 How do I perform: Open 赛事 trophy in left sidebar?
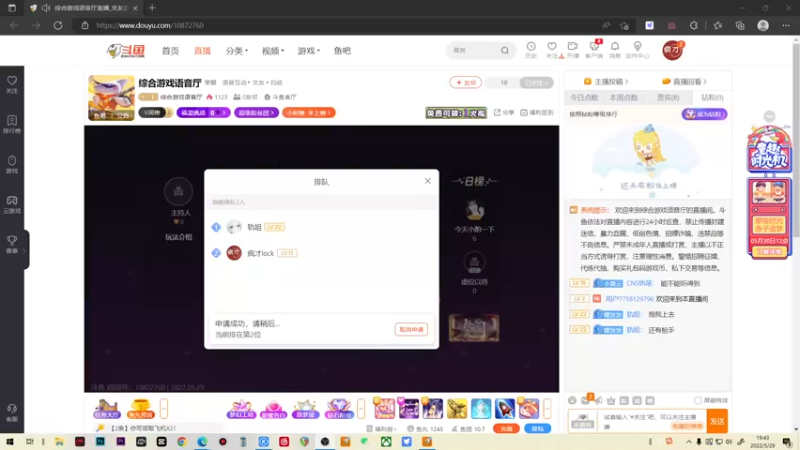12,244
